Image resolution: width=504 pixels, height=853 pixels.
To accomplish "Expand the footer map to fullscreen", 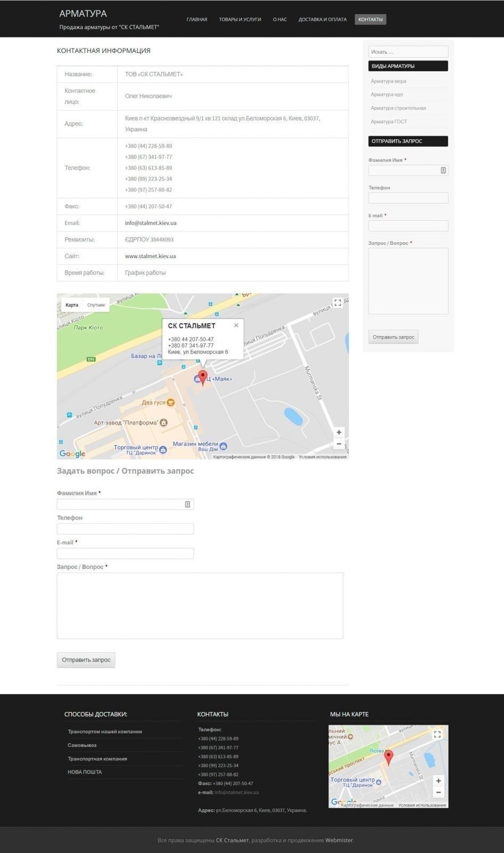I will point(437,734).
